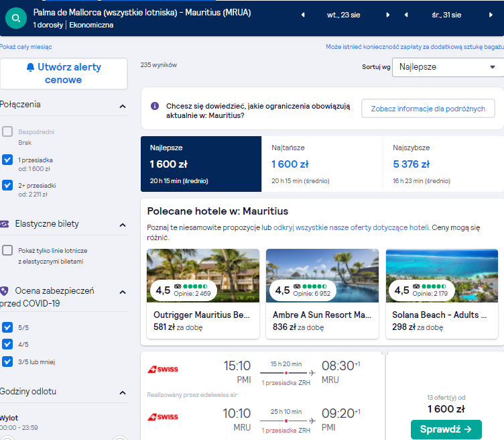Viewport: 504px width, 440px height.
Task: Uncheck the 2+ przesiadki filter
Action: click(x=7, y=185)
